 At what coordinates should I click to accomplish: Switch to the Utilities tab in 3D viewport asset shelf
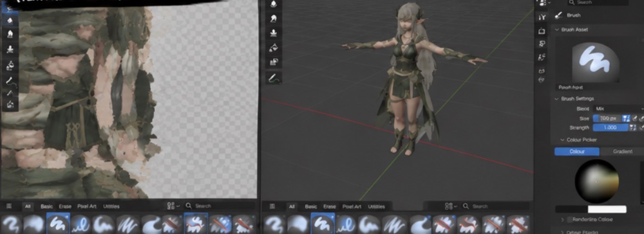pyautogui.click(x=376, y=206)
